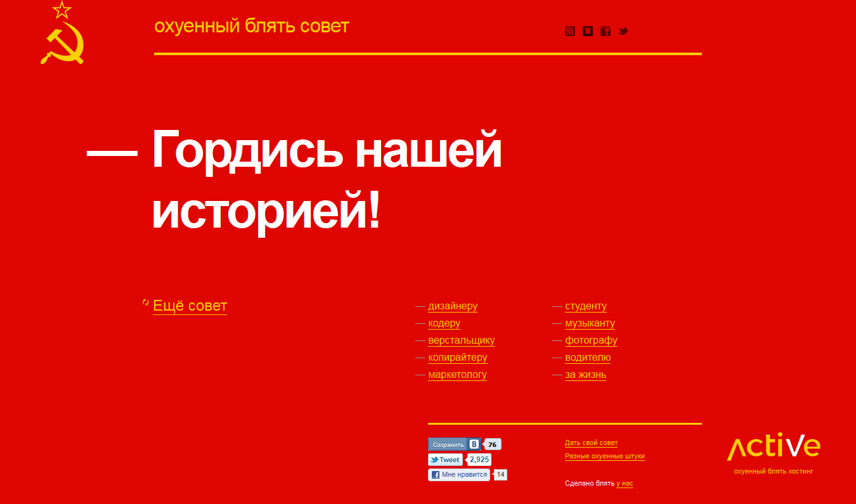Select the 'за жизнь' category

click(x=585, y=375)
